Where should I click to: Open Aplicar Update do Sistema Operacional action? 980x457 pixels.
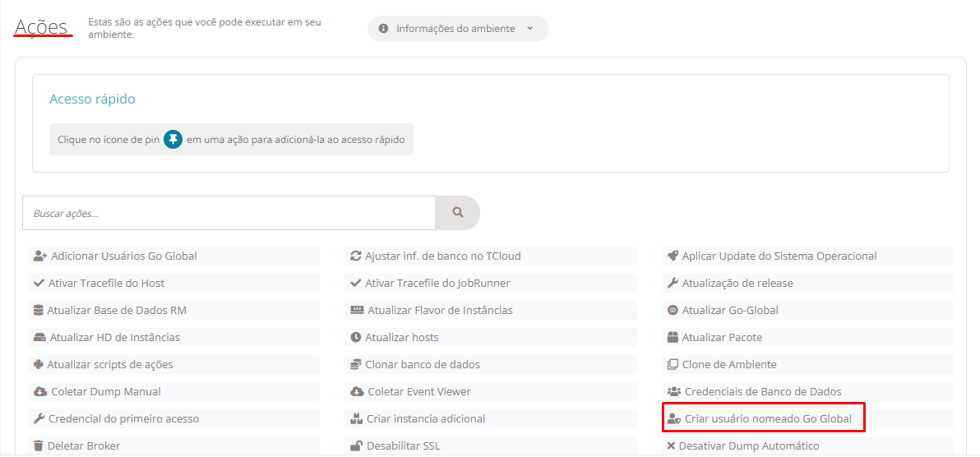807,256
